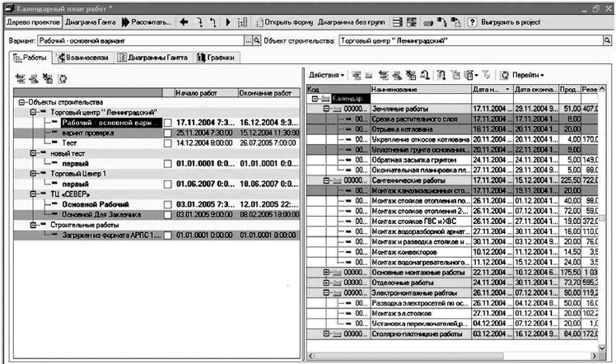Click the refresh icon beside Перейти
The image size is (616, 364).
click(x=504, y=75)
